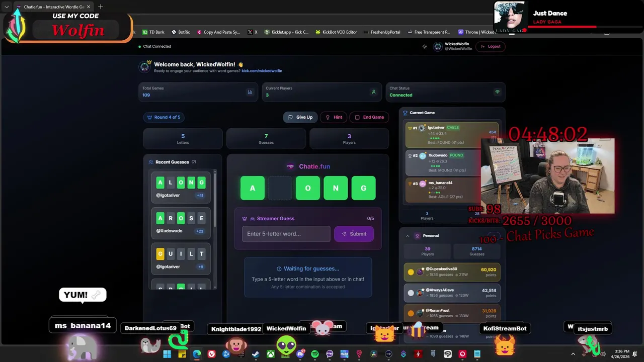Close the Chatle.fun browser tab
644x362 pixels.
coord(89,7)
